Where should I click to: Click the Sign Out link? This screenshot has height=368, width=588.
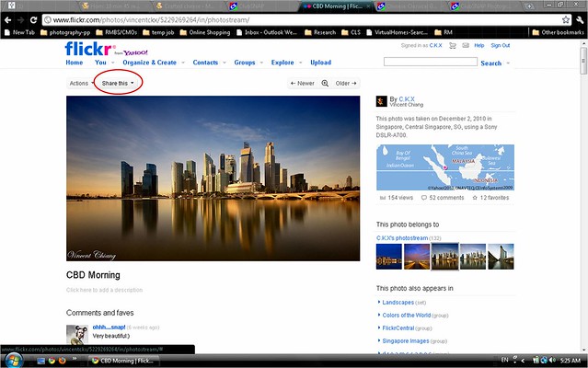pos(501,45)
